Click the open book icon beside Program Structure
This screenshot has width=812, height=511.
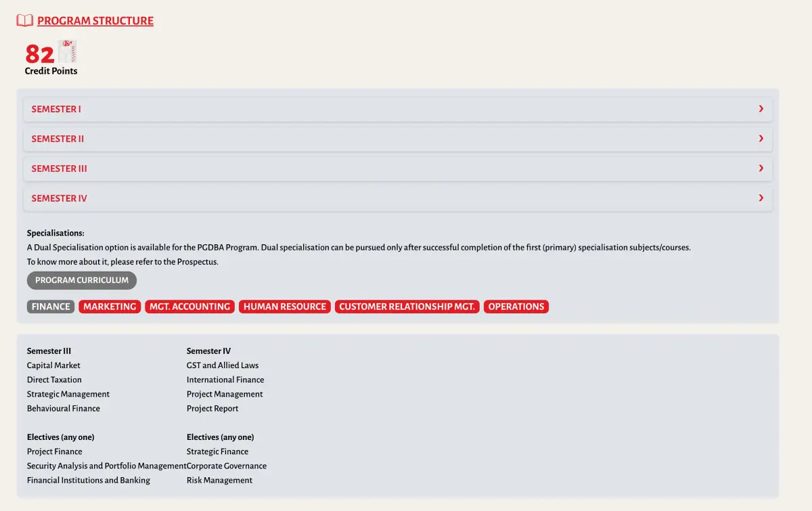tap(25, 21)
